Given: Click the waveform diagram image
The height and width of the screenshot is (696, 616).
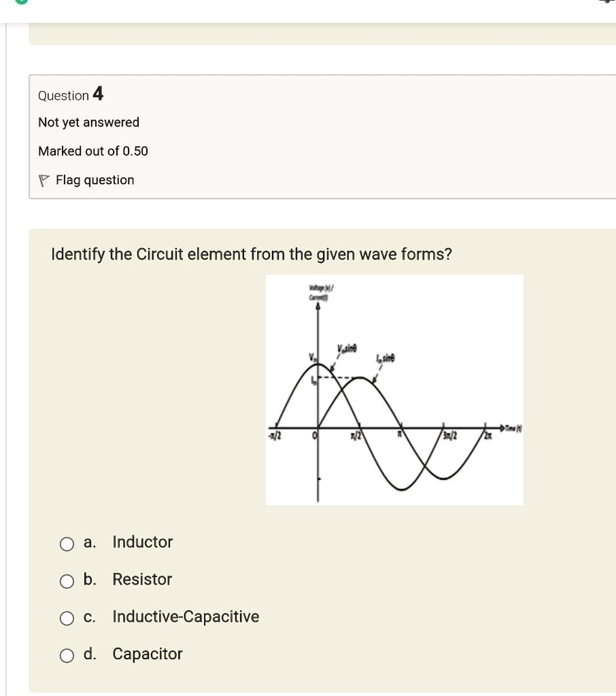Looking at the screenshot, I should pos(394,389).
